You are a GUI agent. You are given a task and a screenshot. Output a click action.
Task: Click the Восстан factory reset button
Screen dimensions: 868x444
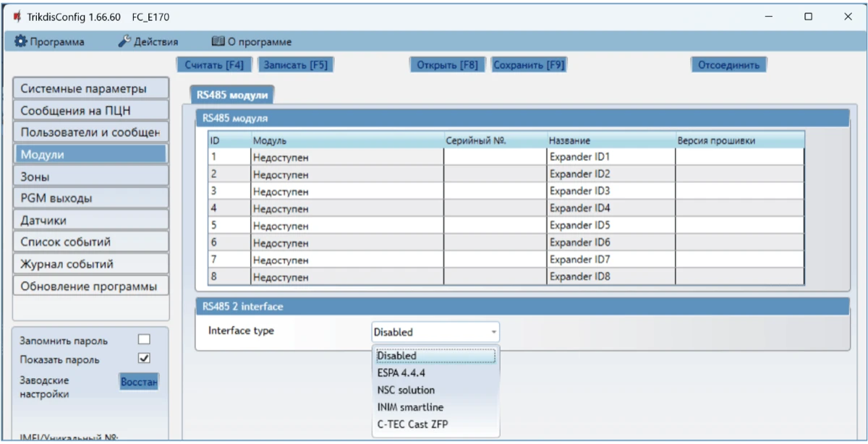point(139,381)
